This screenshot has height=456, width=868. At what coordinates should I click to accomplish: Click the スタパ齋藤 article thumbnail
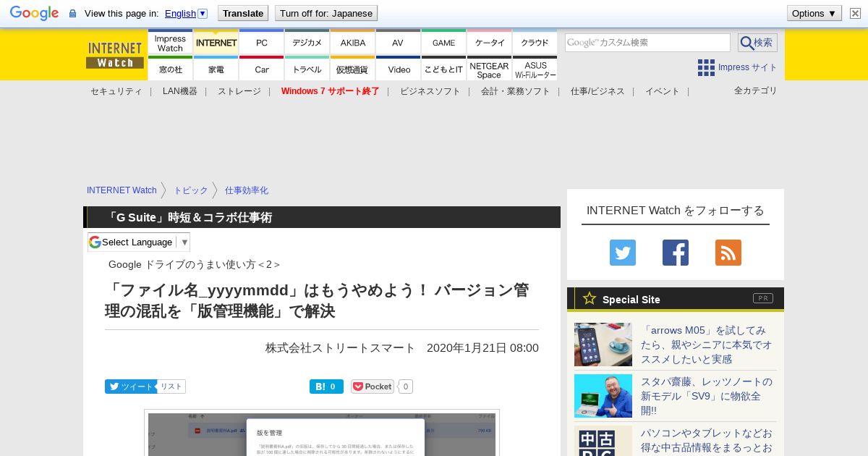coord(603,396)
